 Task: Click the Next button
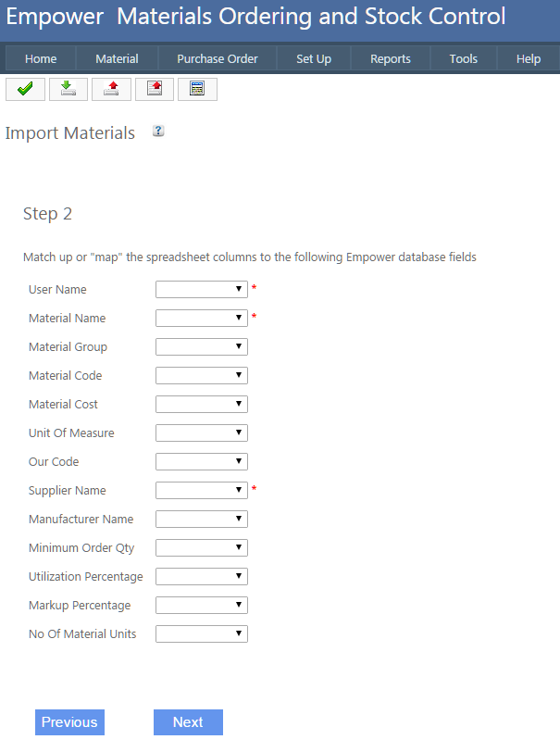click(188, 722)
